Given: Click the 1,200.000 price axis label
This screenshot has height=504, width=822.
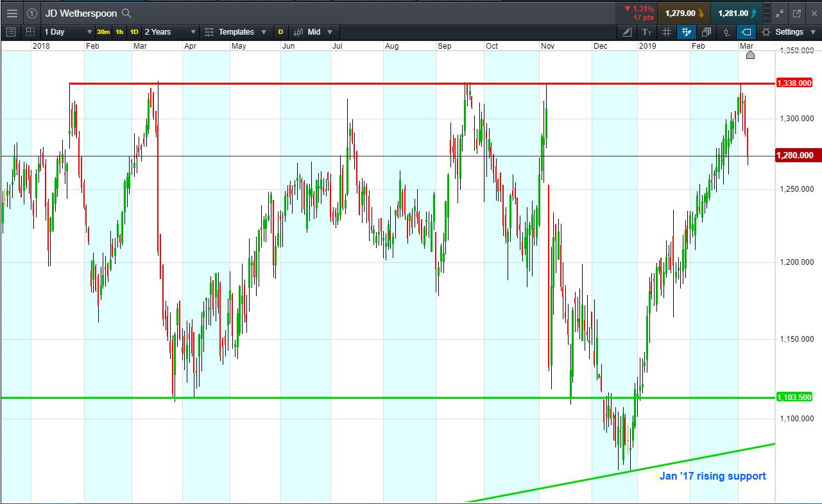Looking at the screenshot, I should [x=796, y=262].
